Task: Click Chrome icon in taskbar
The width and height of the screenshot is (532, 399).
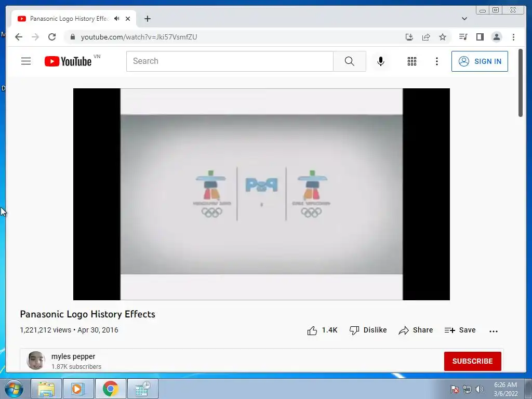Action: click(110, 389)
